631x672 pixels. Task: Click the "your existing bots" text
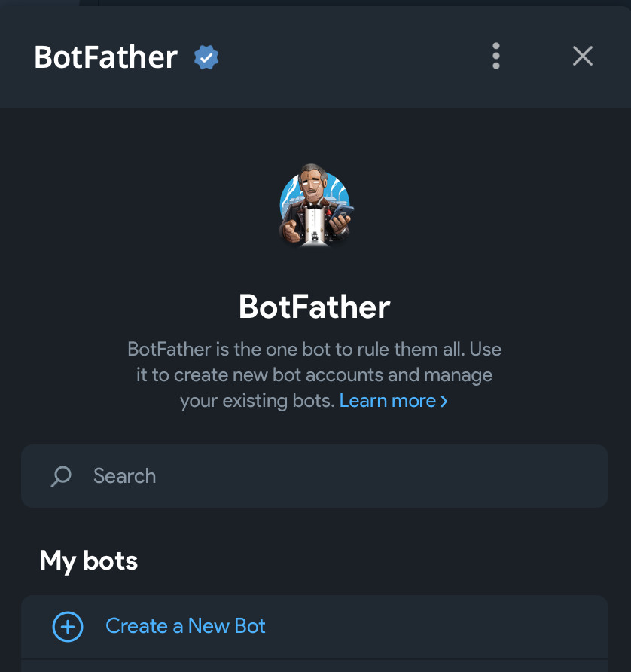pos(257,401)
